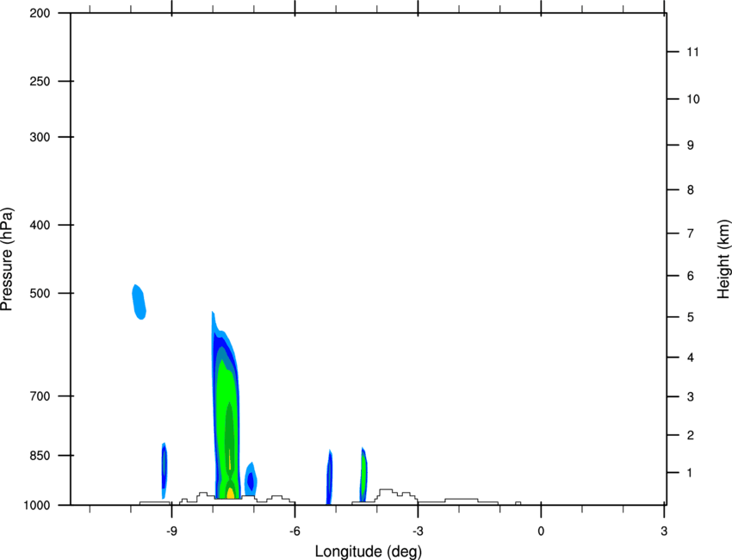Click the -6 longitude tick label

point(295,532)
